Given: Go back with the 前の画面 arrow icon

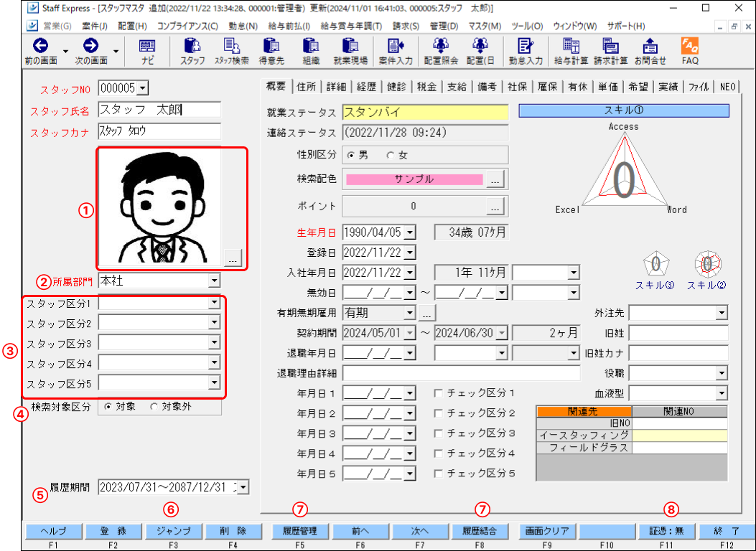Looking at the screenshot, I should pos(40,46).
